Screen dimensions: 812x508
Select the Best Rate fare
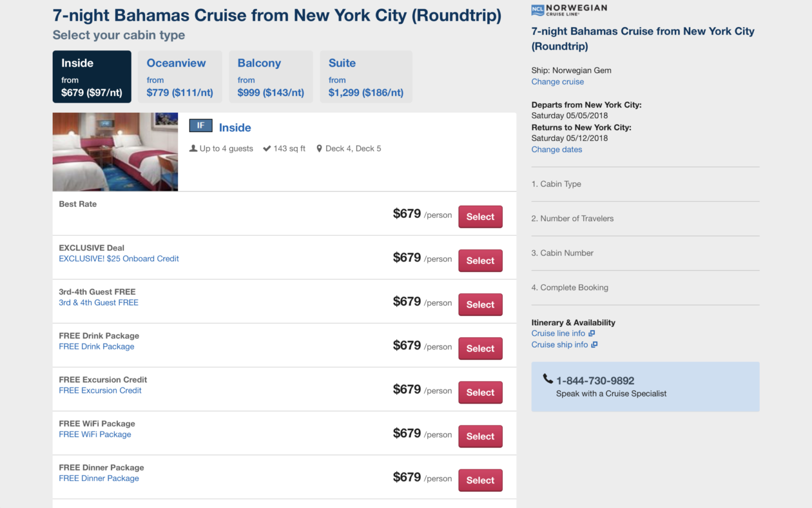point(480,216)
